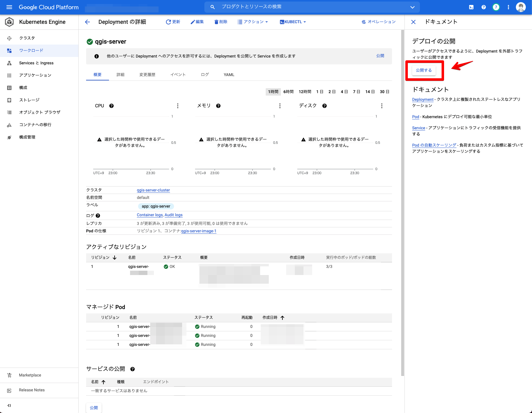Select the 1時間 time range

pos(273,92)
